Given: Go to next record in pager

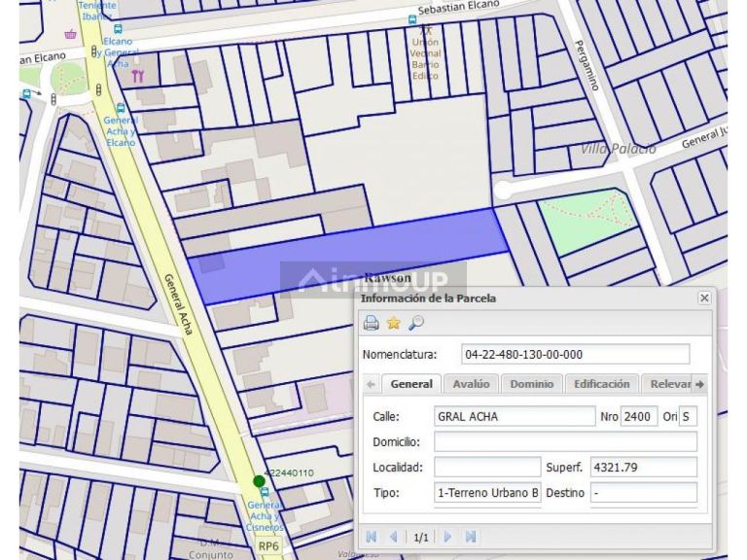Looking at the screenshot, I should click(x=447, y=537).
